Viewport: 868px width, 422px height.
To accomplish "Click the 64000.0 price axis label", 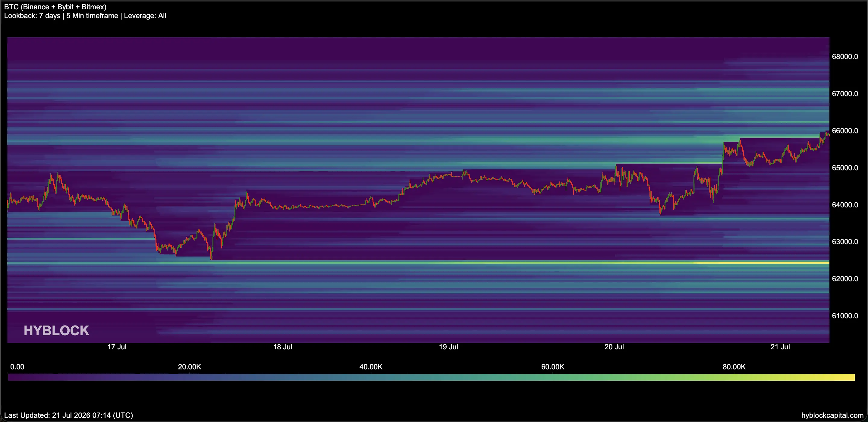I will coord(845,205).
